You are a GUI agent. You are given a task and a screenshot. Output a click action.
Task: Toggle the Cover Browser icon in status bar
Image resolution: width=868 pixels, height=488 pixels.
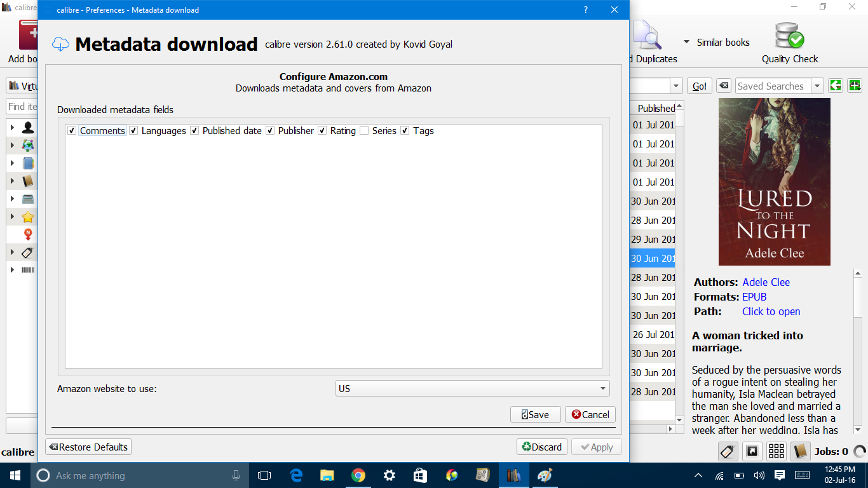(752, 451)
